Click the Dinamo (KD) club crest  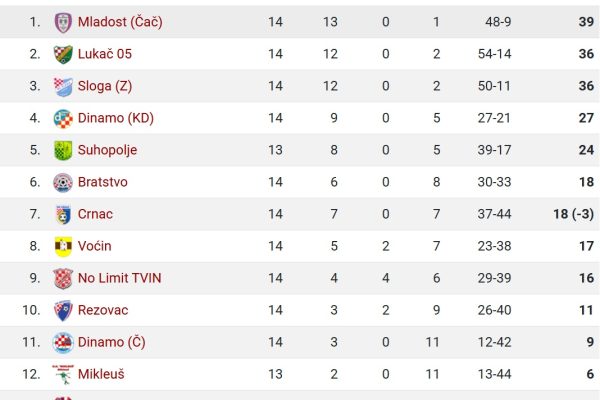(63, 118)
